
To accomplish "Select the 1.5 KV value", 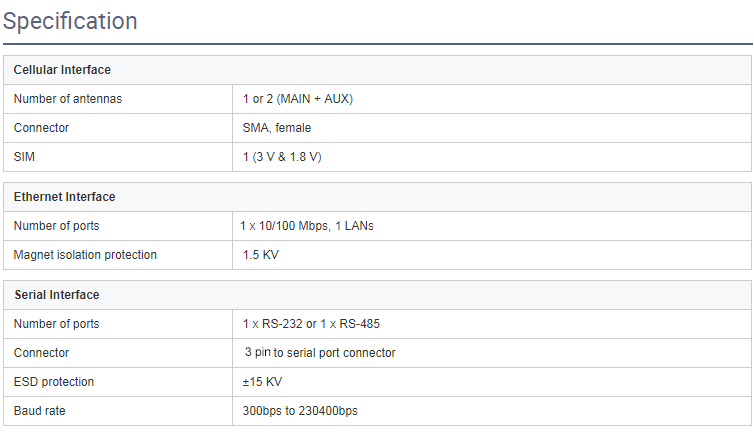I will 261,254.
